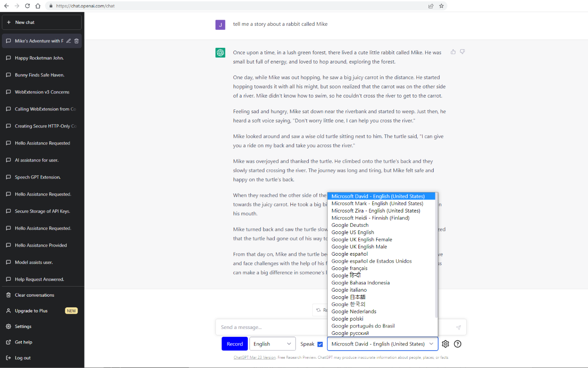Choose Microsoft Zira voice
The width and height of the screenshot is (588, 368).
(x=381, y=211)
